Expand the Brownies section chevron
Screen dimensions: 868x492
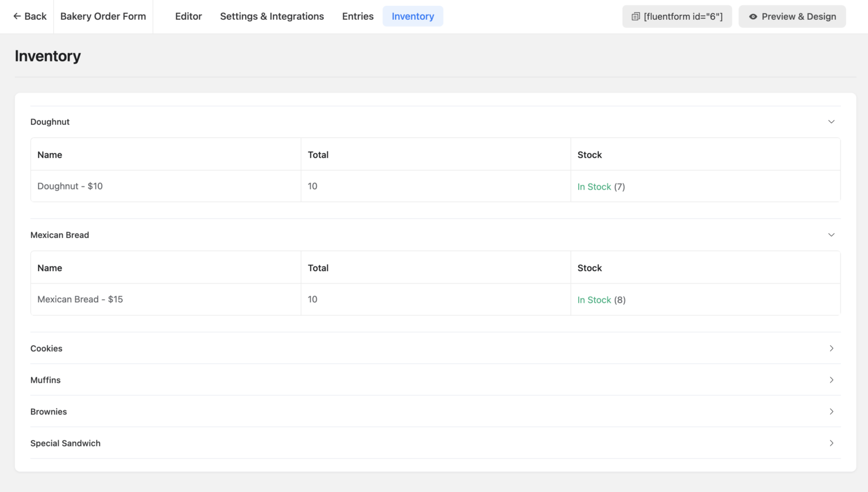pos(831,412)
